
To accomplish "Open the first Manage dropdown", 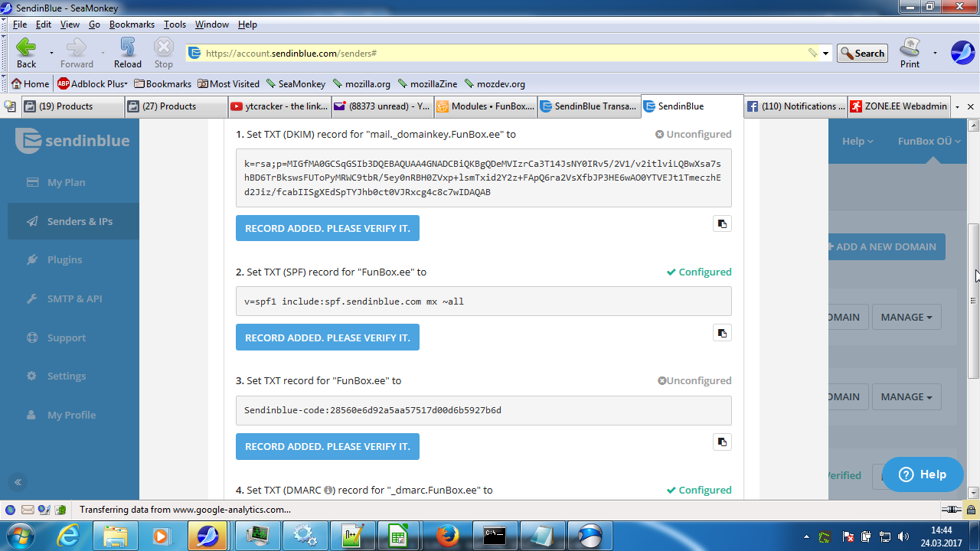I will tap(906, 317).
